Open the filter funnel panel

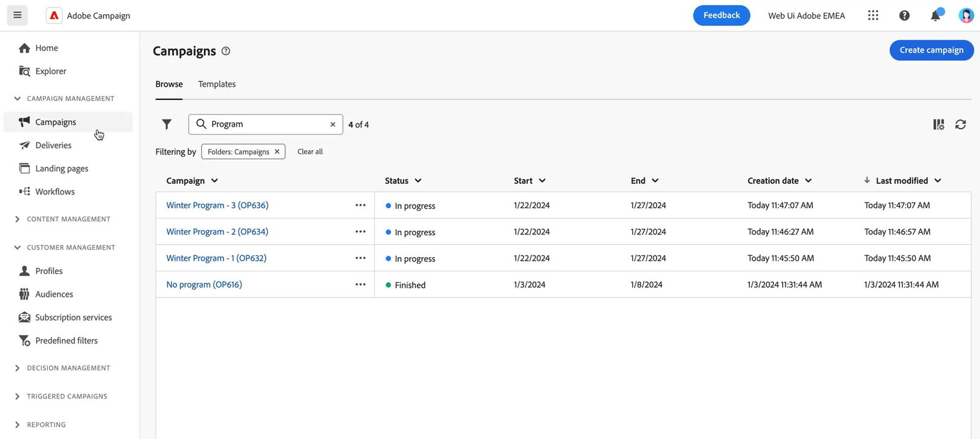(x=167, y=124)
